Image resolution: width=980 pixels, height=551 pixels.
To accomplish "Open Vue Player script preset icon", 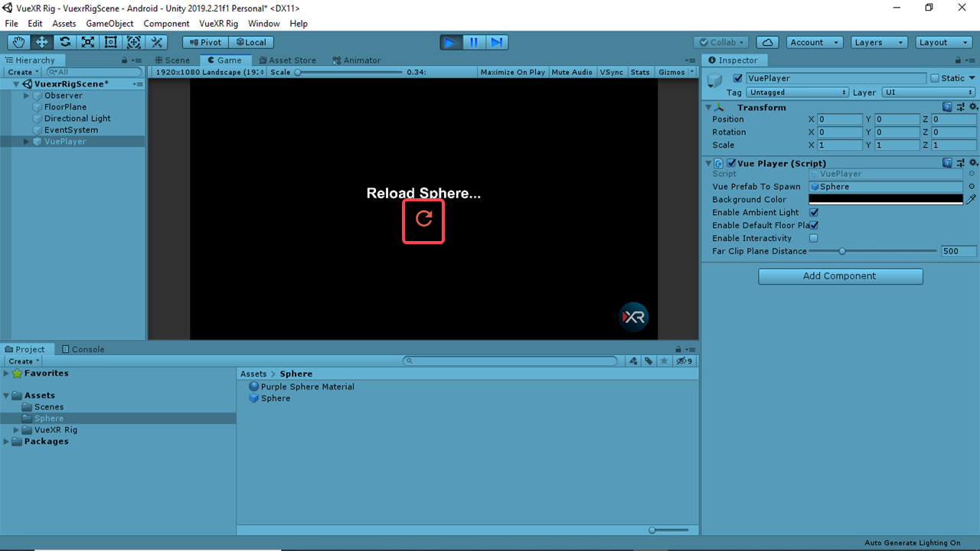I will [961, 163].
